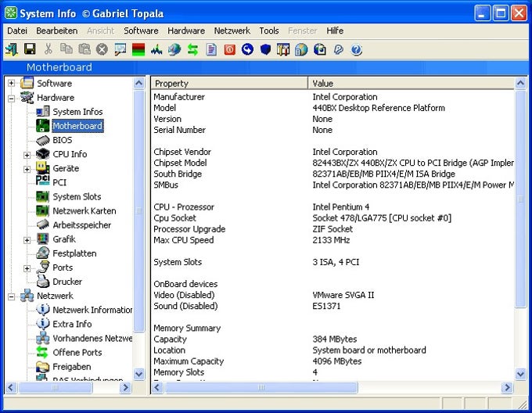The image size is (532, 413).
Task: Select the PCI tree item
Action: click(59, 182)
